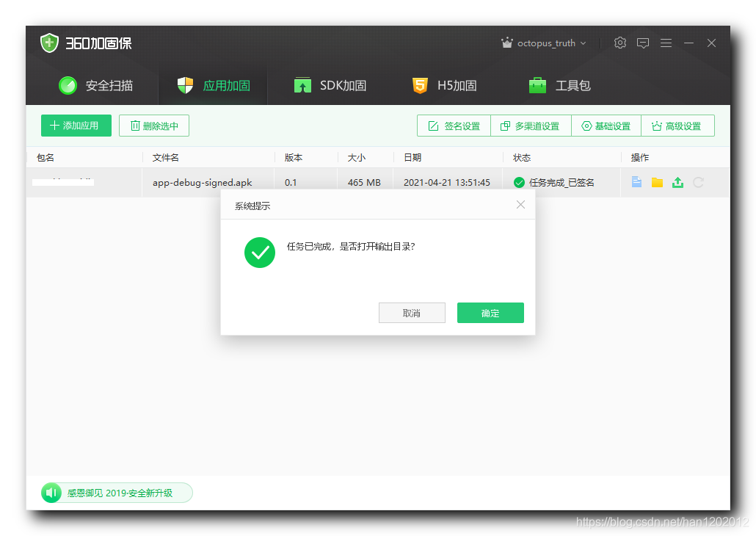
Task: Click the 操作 column header
Action: pyautogui.click(x=640, y=157)
